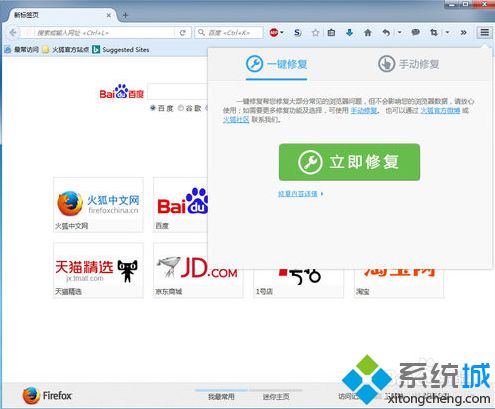Screen dimensions: 495x409
Task: Open the bookmarks list icon
Action: click(331, 33)
